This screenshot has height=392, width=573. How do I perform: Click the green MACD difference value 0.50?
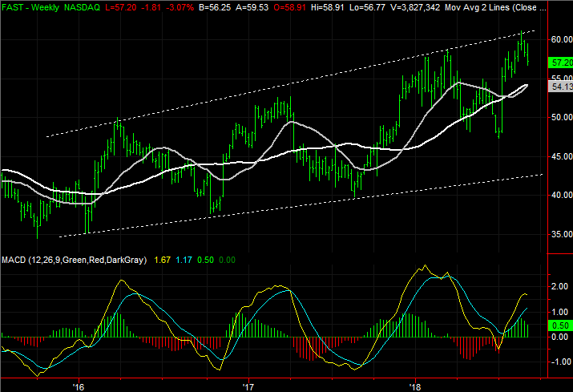pyautogui.click(x=205, y=260)
